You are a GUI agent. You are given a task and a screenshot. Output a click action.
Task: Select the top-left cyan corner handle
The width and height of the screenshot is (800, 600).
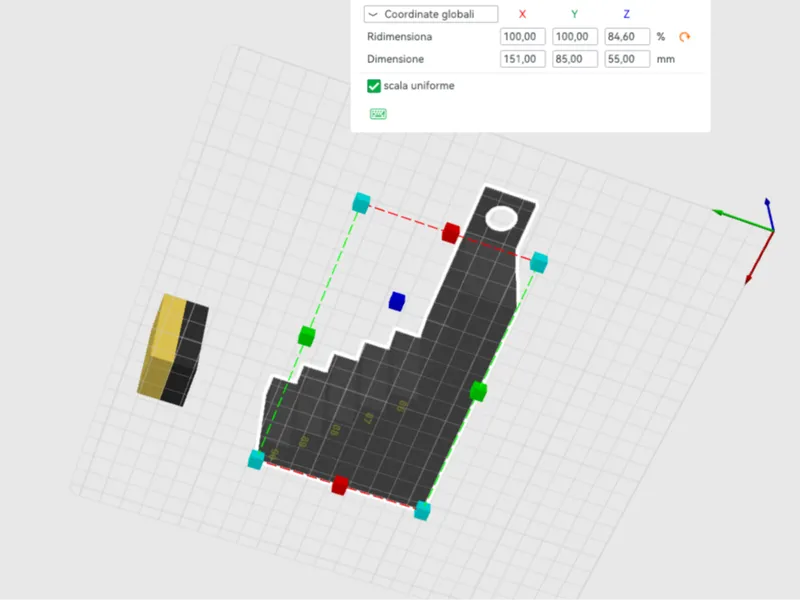(361, 202)
